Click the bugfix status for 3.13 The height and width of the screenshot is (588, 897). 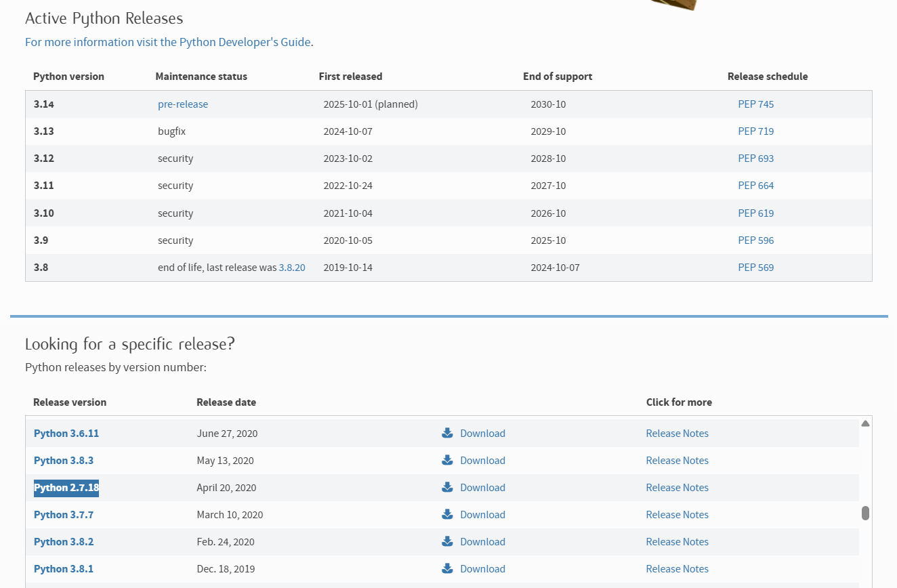point(171,131)
